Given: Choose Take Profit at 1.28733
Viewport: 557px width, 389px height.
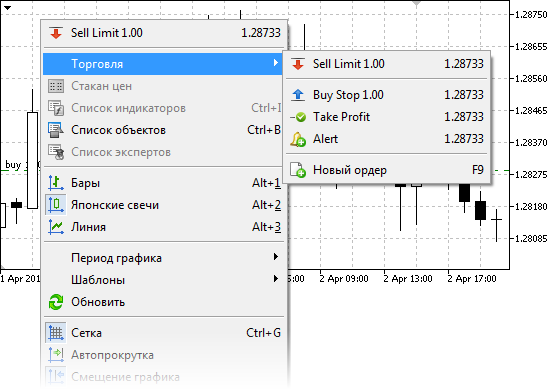Looking at the screenshot, I should (387, 117).
